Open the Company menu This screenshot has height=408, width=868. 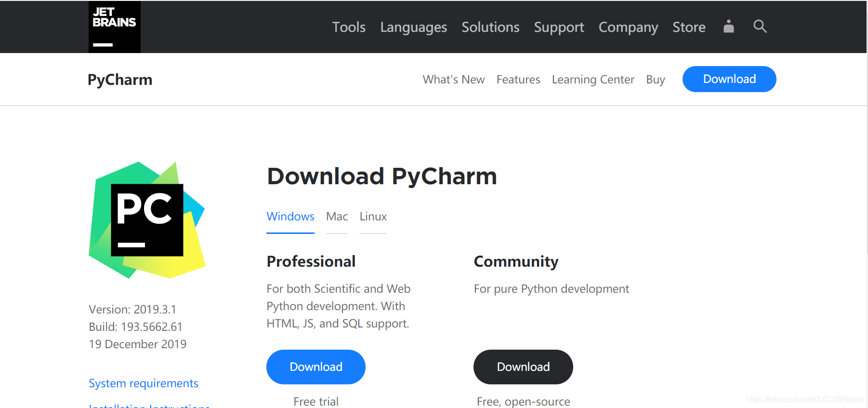(628, 27)
